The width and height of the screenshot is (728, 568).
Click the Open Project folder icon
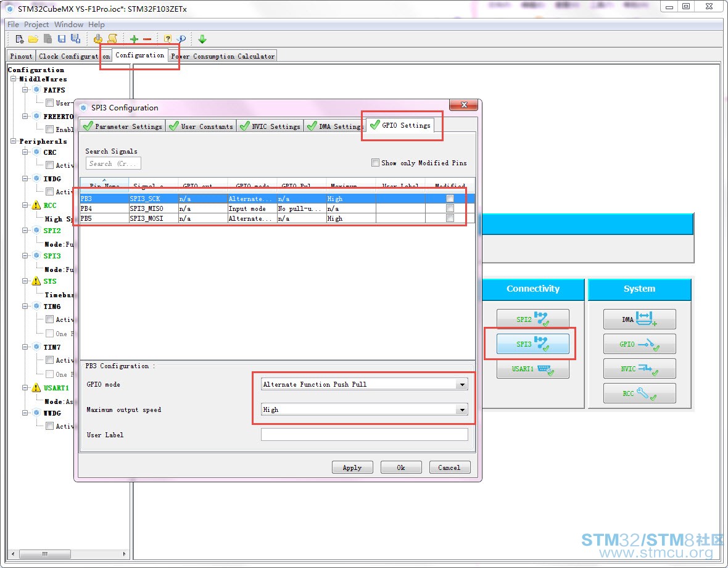33,39
